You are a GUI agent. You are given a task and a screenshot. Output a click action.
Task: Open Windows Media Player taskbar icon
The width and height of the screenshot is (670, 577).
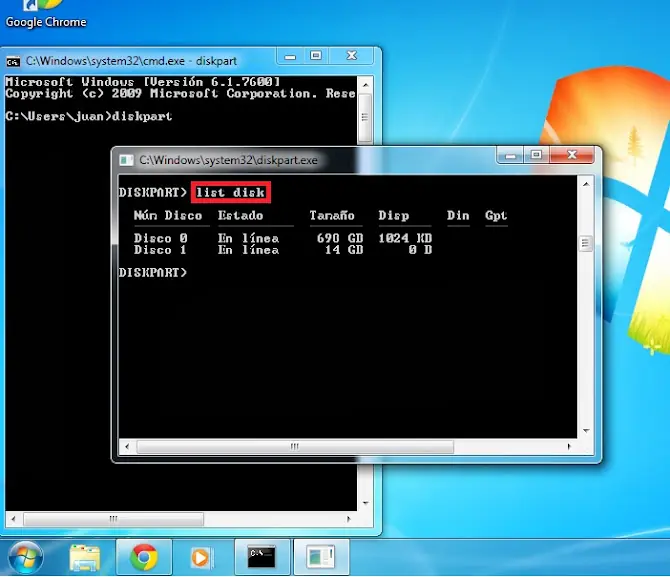pos(202,556)
